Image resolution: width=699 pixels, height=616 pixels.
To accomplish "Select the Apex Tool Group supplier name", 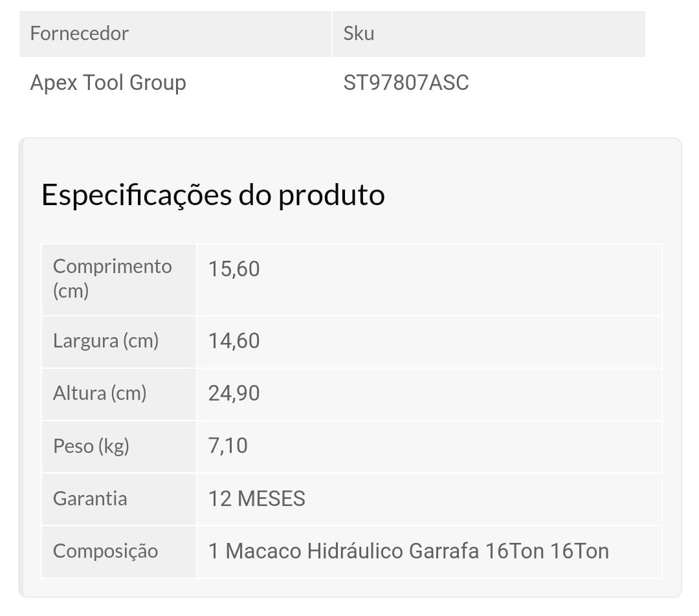I will 108,83.
